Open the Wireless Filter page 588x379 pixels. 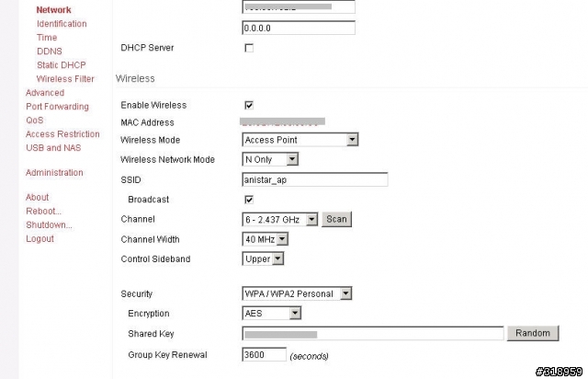(x=65, y=79)
